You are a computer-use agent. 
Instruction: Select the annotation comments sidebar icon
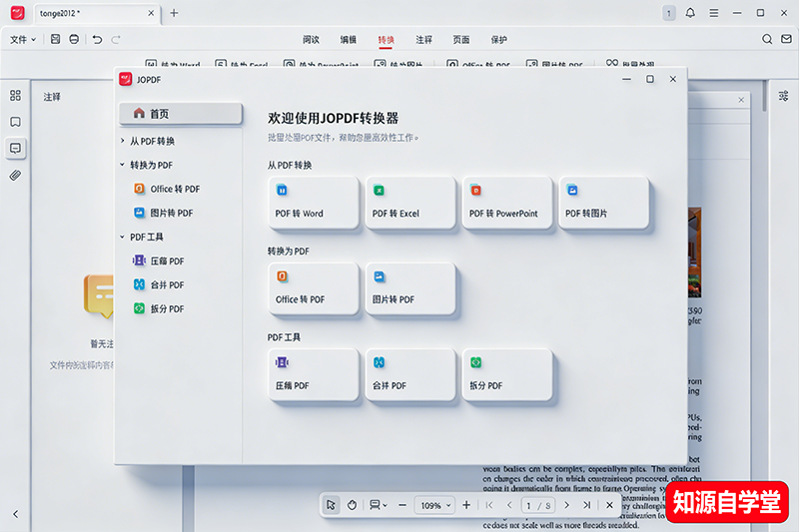15,148
